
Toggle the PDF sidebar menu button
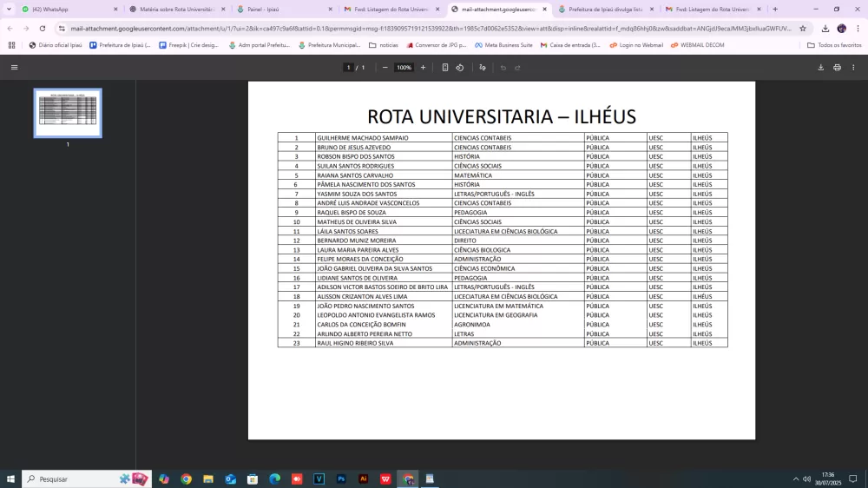[14, 67]
